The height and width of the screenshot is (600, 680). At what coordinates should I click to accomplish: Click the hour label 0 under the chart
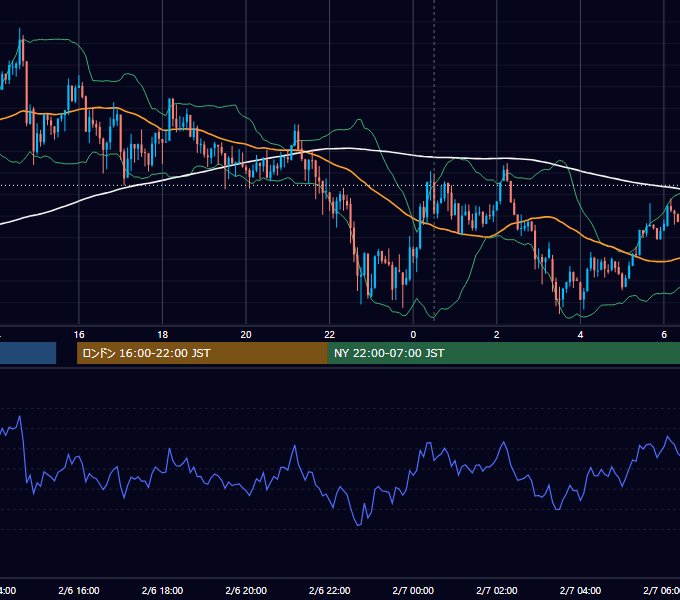point(413,335)
